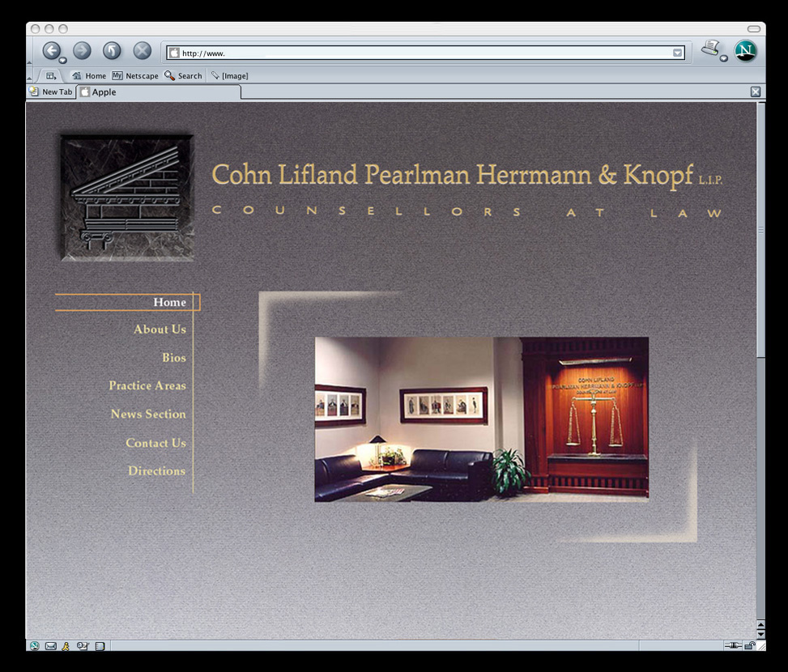Viewport: 788px width, 672px height.
Task: Click the URL address field
Action: 426,53
